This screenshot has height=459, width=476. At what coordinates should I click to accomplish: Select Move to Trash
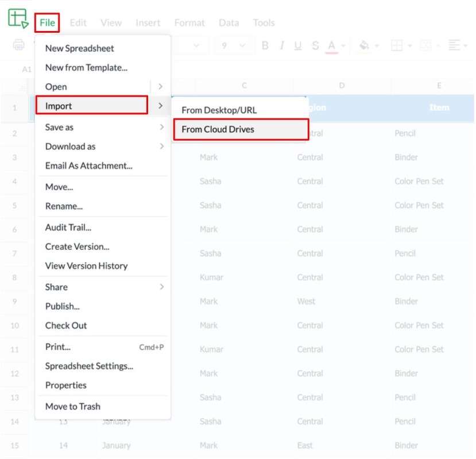[x=73, y=406]
